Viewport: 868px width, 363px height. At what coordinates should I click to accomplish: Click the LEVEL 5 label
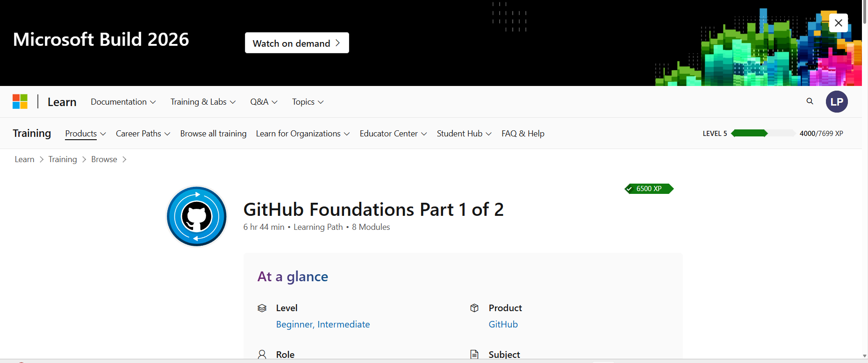pyautogui.click(x=715, y=133)
